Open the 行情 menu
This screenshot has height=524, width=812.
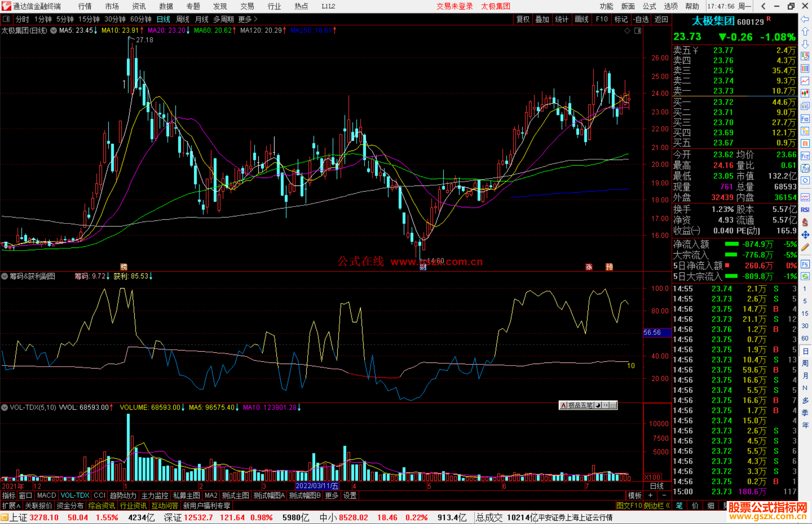85,6
